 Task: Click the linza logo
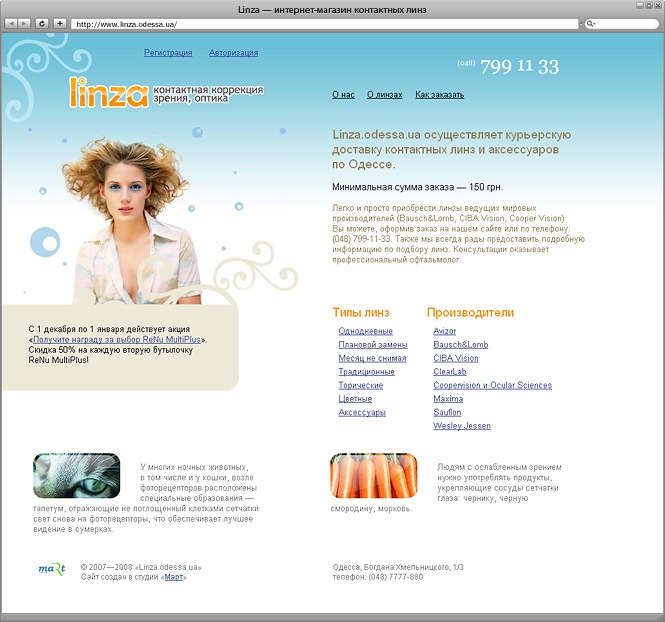109,92
